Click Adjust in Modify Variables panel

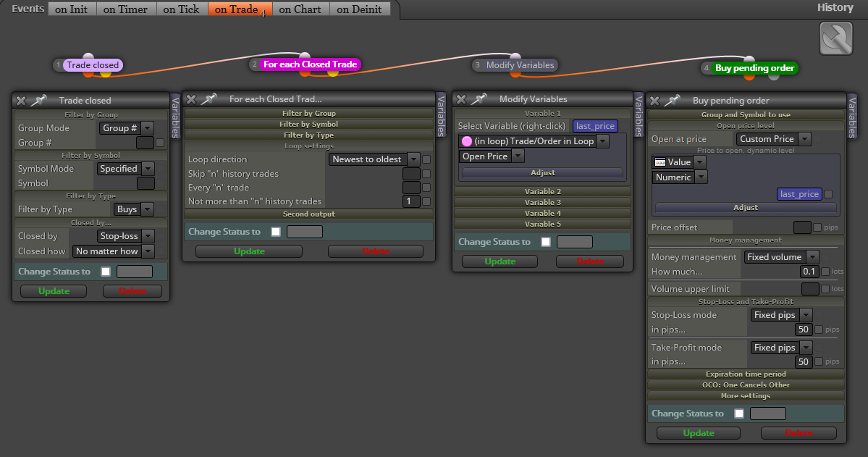click(542, 173)
